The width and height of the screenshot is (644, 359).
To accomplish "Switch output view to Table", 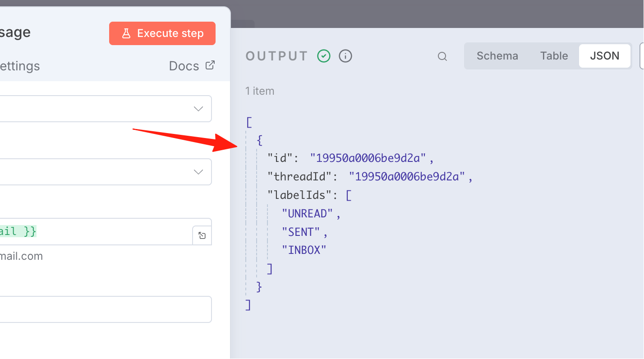I will (x=554, y=56).
